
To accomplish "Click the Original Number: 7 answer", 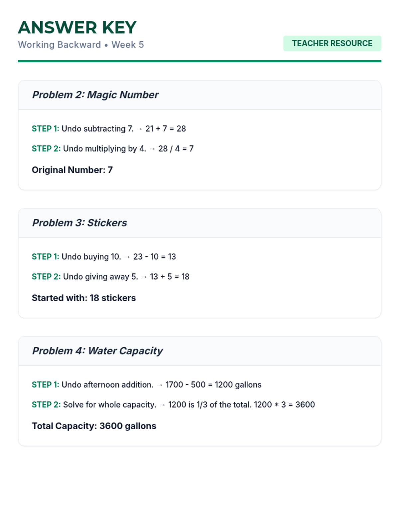I will tap(72, 170).
